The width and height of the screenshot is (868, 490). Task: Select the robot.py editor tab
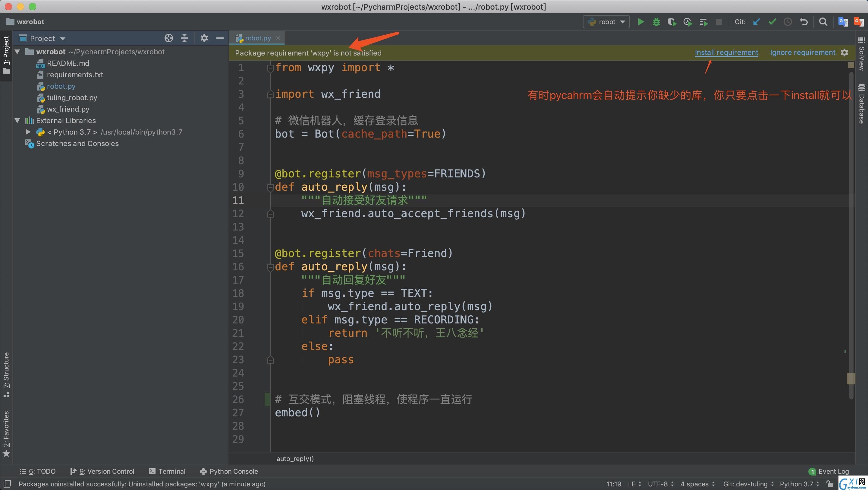256,38
